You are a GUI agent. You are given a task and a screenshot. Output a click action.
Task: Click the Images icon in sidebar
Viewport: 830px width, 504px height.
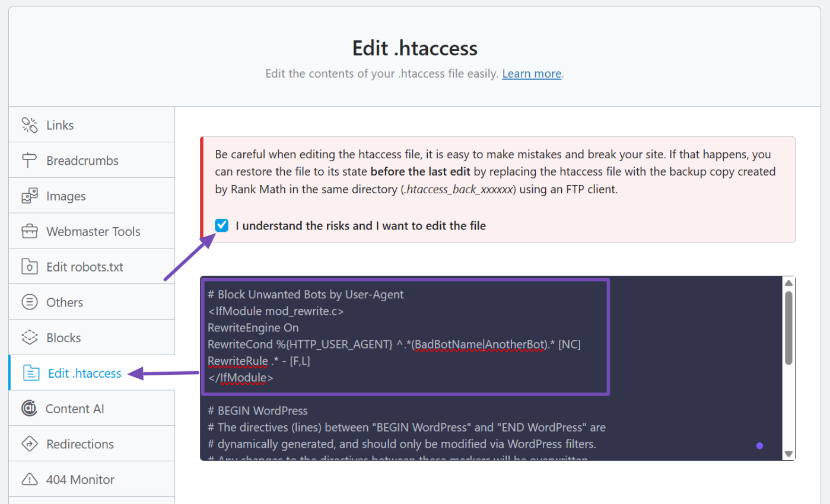coord(30,196)
